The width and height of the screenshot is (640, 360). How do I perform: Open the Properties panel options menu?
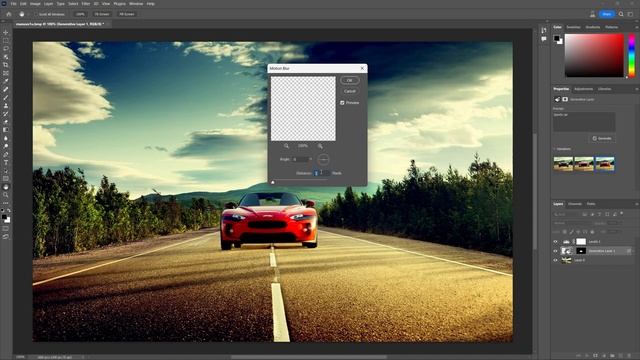coord(636,89)
